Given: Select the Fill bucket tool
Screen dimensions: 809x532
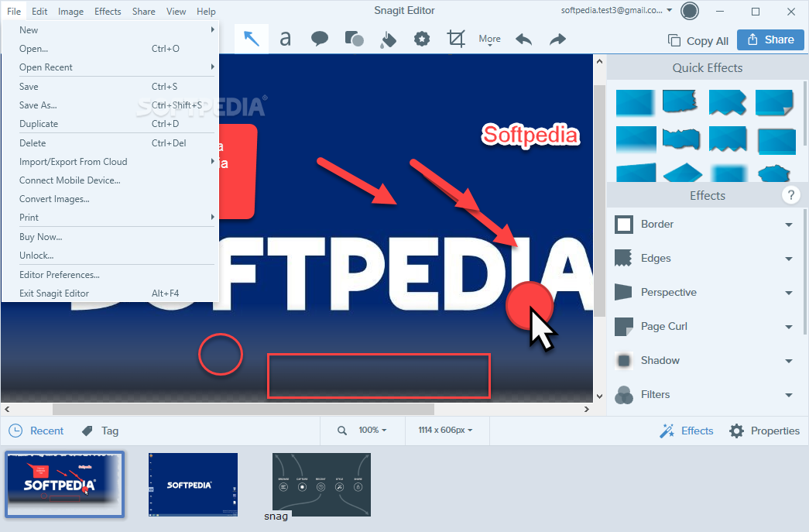Looking at the screenshot, I should coord(388,39).
